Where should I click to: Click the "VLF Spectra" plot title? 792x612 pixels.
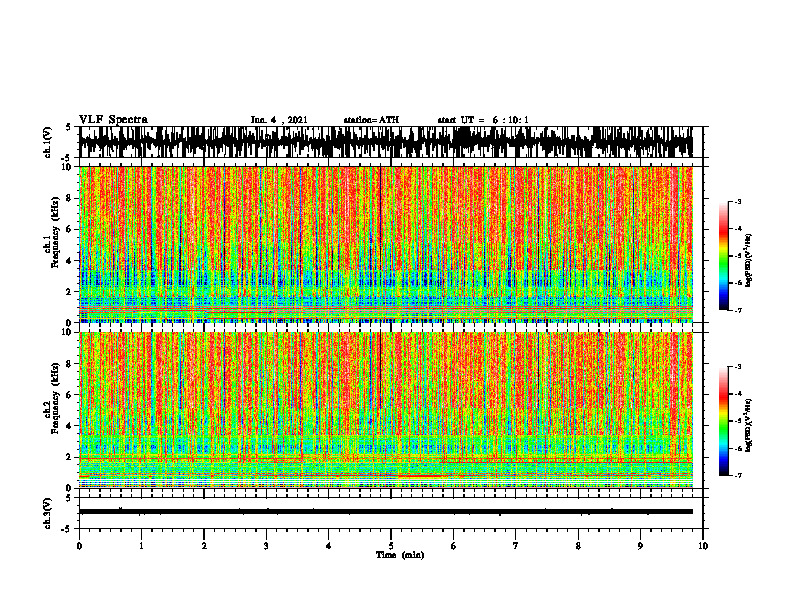click(x=113, y=120)
